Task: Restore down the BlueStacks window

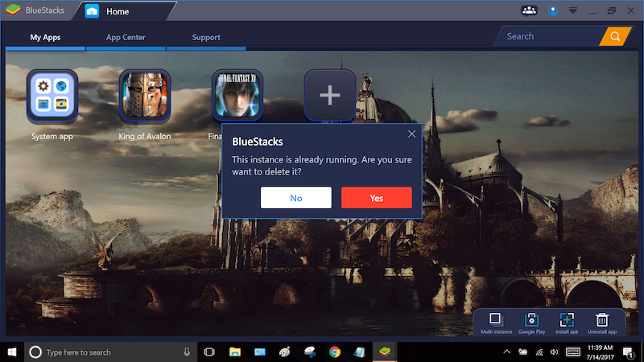Action: coord(612,11)
